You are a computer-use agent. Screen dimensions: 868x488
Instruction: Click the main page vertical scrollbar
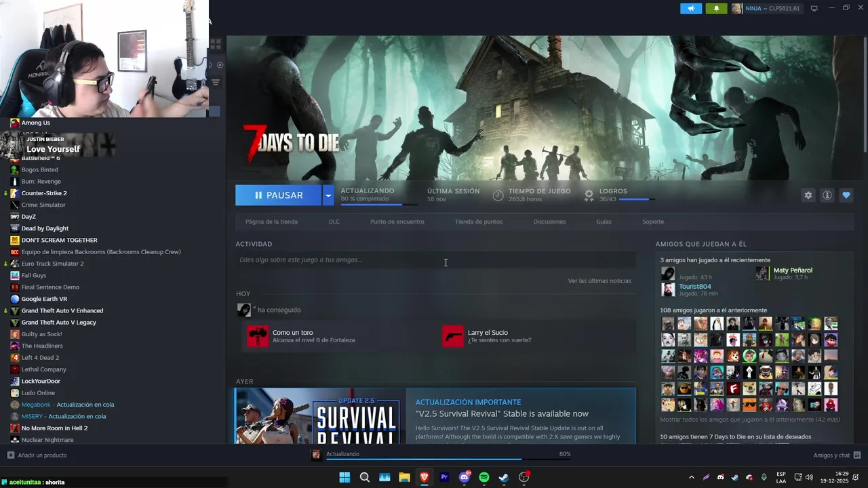coord(865,95)
